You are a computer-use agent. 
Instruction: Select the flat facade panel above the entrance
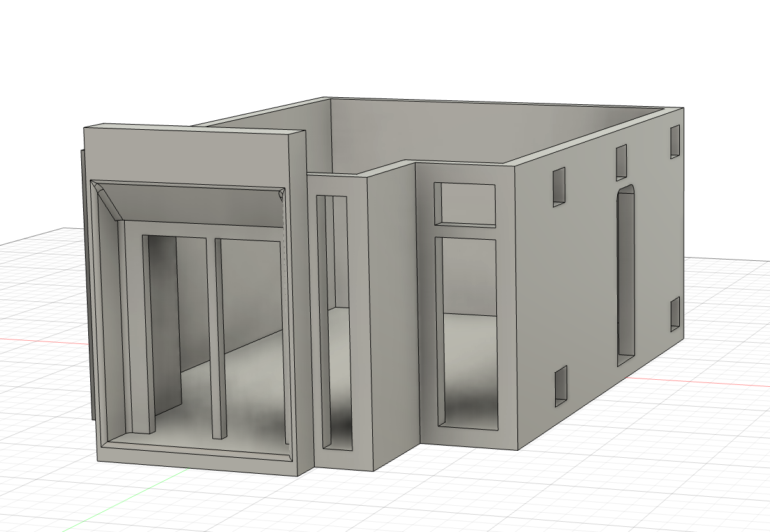(x=187, y=155)
